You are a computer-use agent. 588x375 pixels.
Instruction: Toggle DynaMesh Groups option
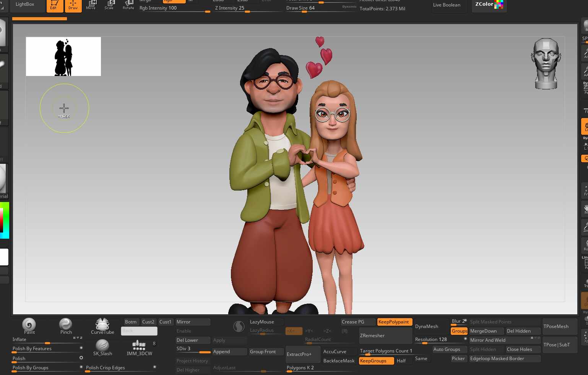tap(459, 331)
